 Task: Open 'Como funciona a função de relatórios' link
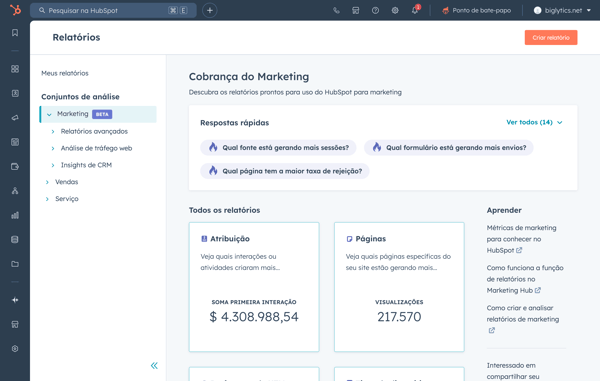[x=525, y=279]
